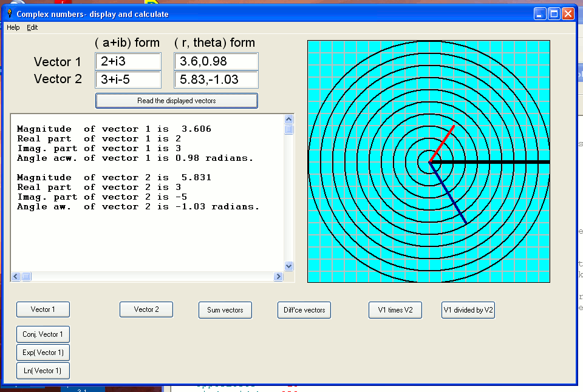Click the app icon in title bar
Viewport: 583px width, 392px height.
[9, 13]
